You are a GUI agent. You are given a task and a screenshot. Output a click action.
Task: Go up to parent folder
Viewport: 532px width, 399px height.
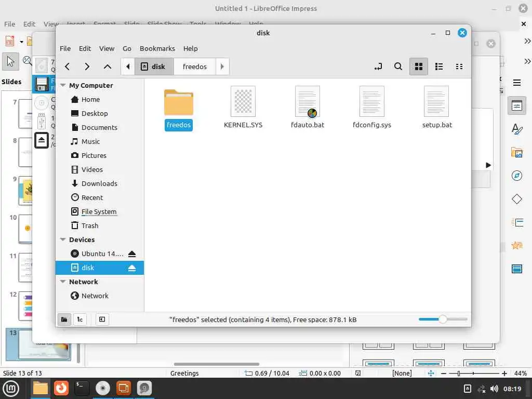pos(107,66)
